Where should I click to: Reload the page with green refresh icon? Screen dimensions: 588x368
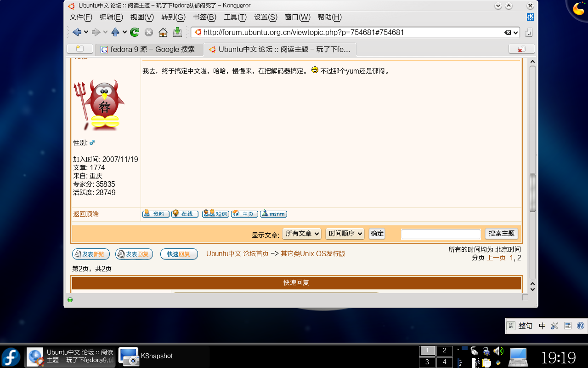pyautogui.click(x=135, y=32)
